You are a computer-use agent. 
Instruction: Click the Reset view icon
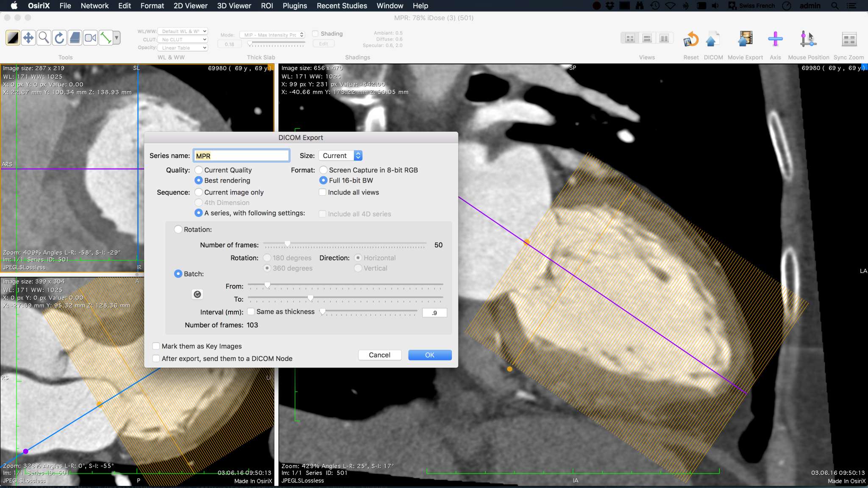691,39
